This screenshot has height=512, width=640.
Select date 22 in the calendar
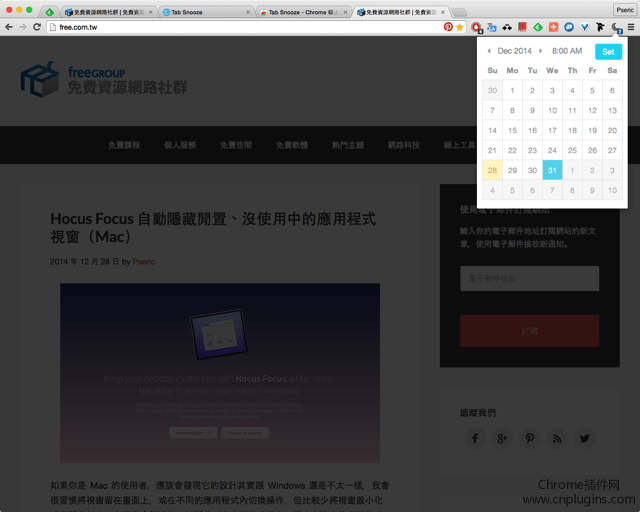[x=512, y=150]
